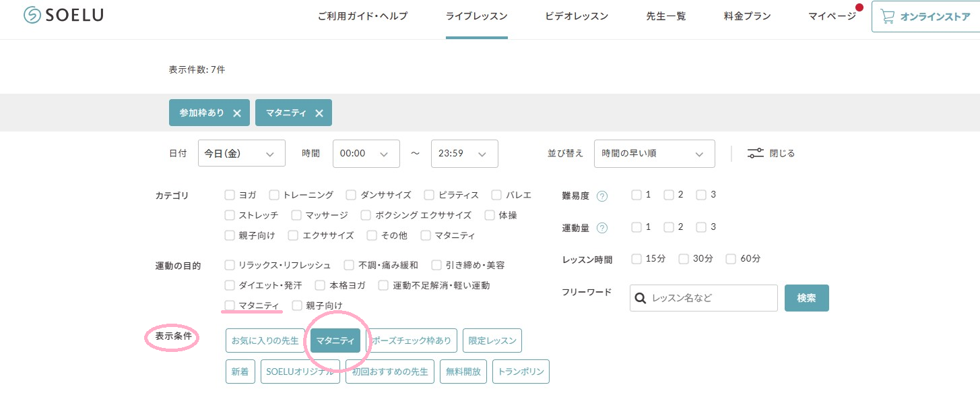Open the 並び替え sort dropdown
Screen dimensions: 980x414
[x=654, y=154]
